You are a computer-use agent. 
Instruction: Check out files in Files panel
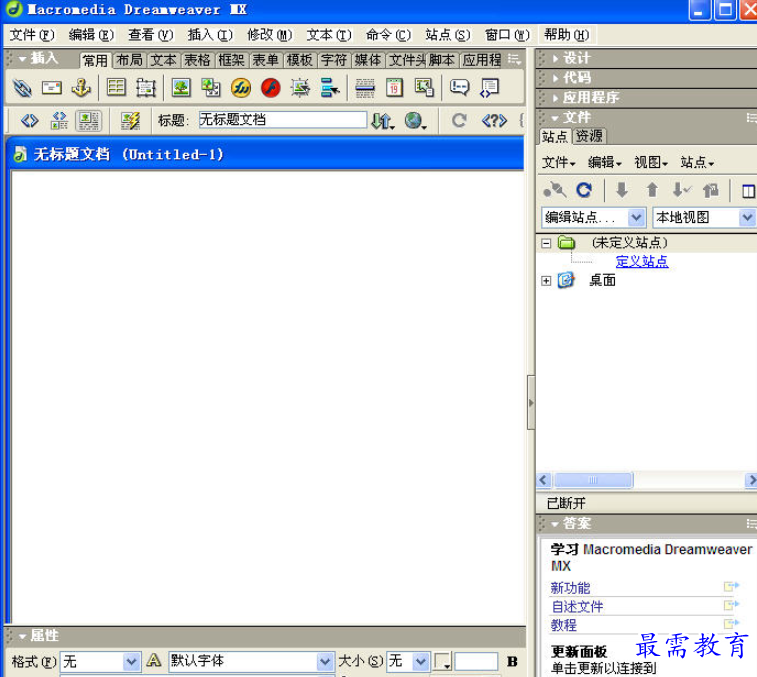click(682, 190)
